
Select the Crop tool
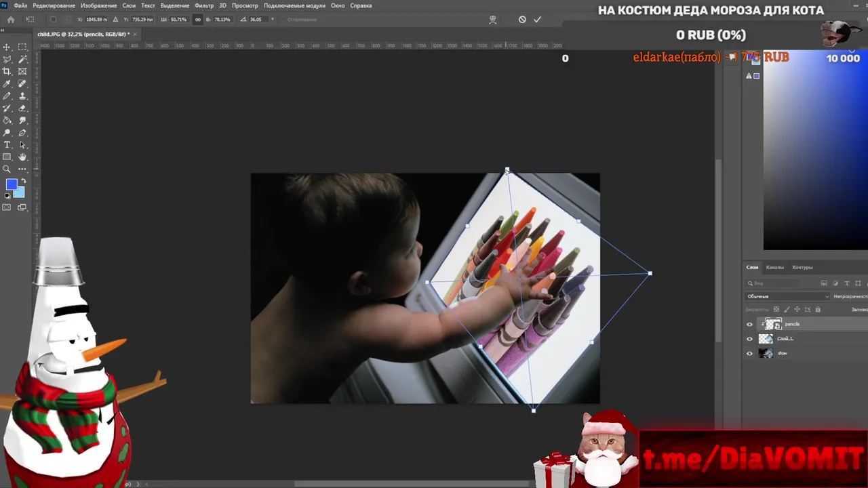point(7,71)
